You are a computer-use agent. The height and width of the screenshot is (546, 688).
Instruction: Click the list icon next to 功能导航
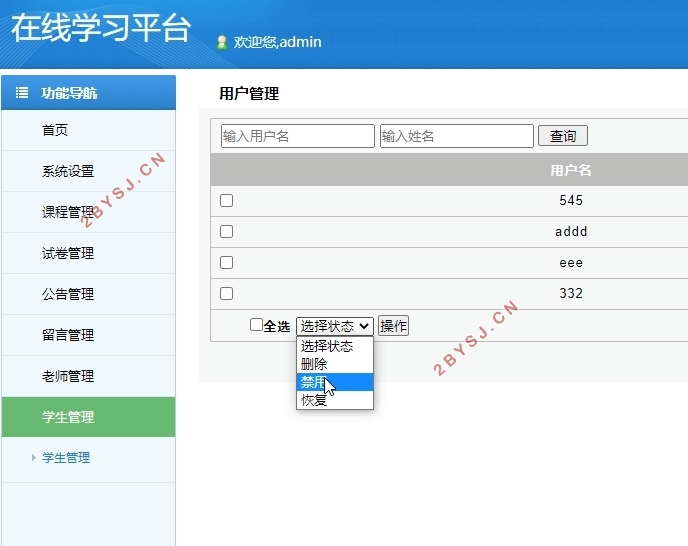22,93
